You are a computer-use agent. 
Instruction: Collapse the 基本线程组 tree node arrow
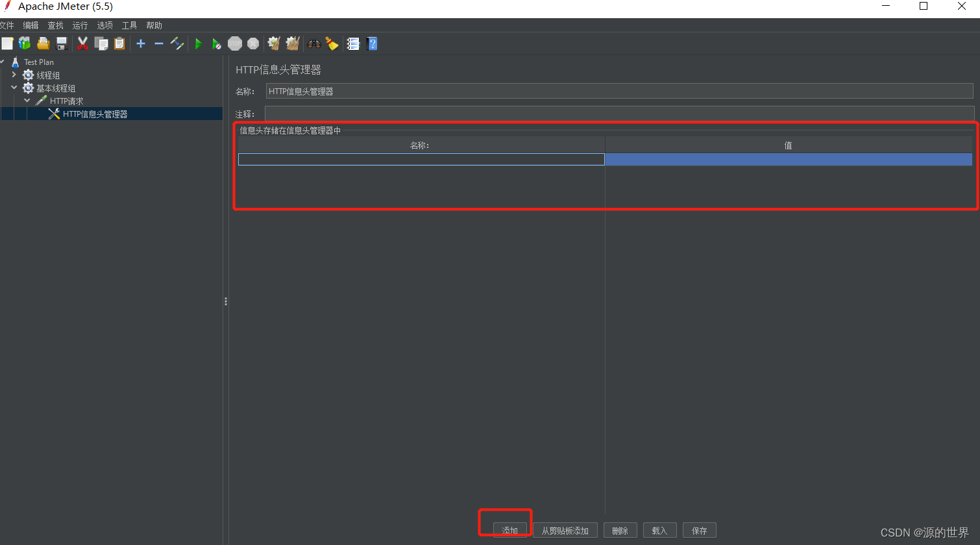(x=14, y=88)
